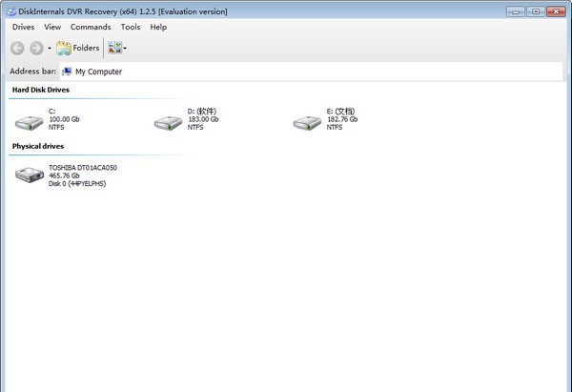Open the Drives menu
This screenshot has height=392, width=572.
pos(23,27)
